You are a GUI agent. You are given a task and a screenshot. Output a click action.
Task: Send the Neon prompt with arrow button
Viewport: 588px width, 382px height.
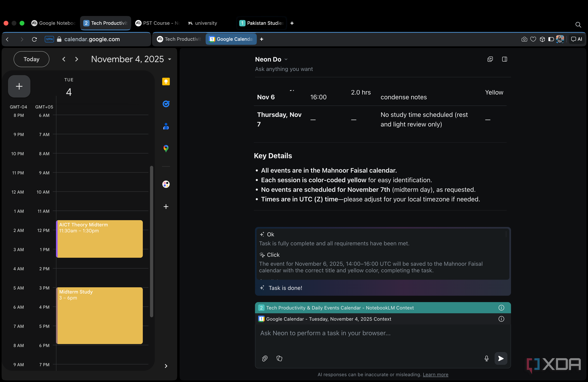501,358
